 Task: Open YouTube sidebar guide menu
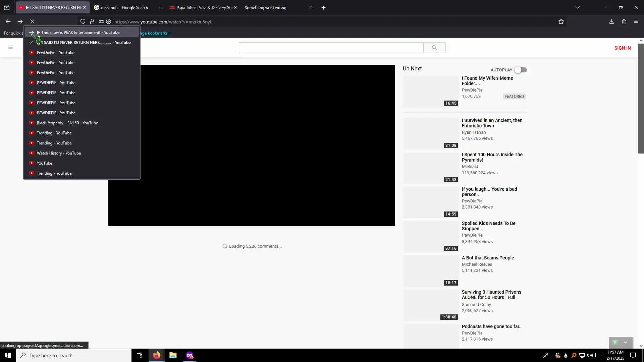click(x=10, y=47)
